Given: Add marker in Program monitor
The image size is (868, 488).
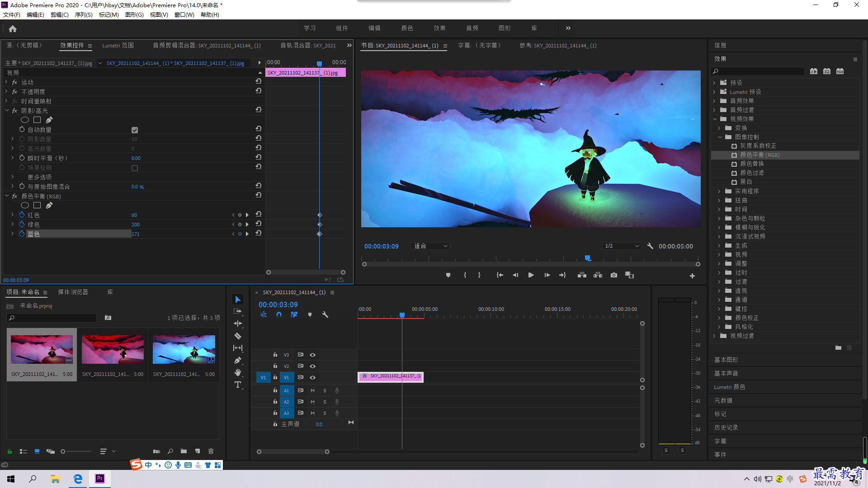Looking at the screenshot, I should point(448,275).
